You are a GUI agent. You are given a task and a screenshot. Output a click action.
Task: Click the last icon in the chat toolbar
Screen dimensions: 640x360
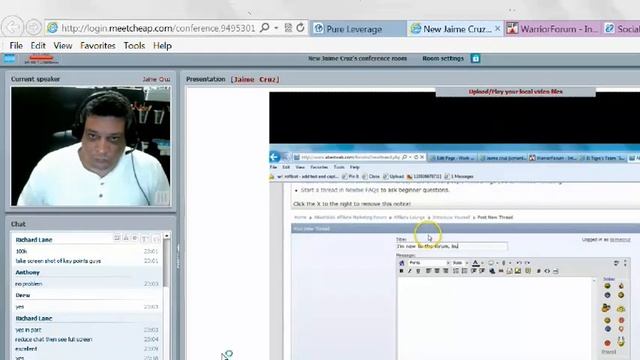[156, 238]
